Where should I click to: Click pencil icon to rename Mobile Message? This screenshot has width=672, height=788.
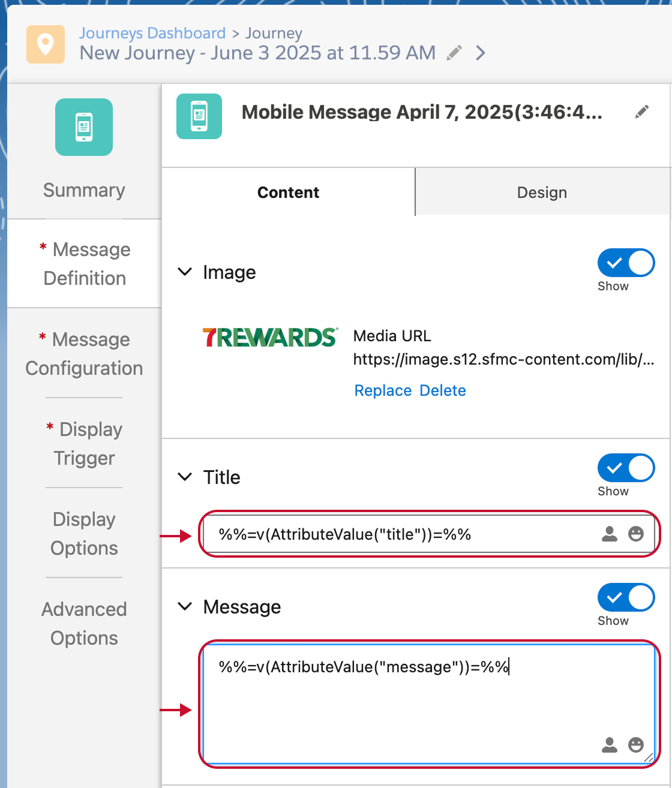coord(642,112)
